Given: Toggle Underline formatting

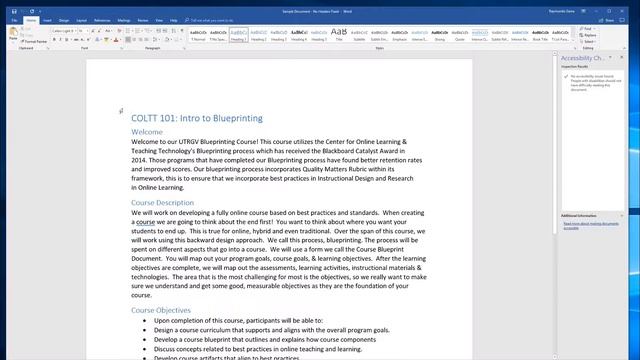Looking at the screenshot, I should pyautogui.click(x=67, y=40).
